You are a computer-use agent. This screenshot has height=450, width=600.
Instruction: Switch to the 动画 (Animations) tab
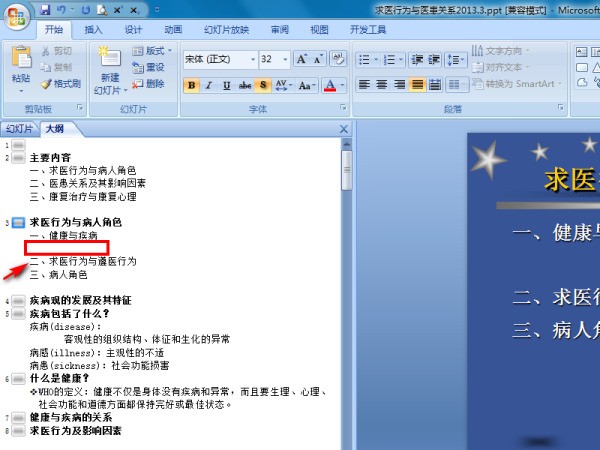click(173, 30)
